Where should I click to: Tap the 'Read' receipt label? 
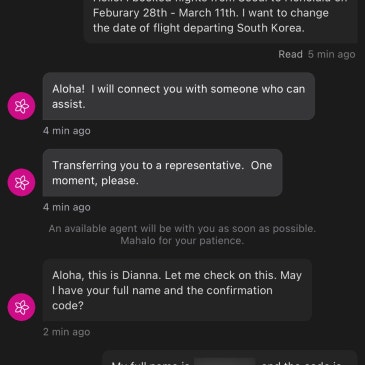pos(290,54)
